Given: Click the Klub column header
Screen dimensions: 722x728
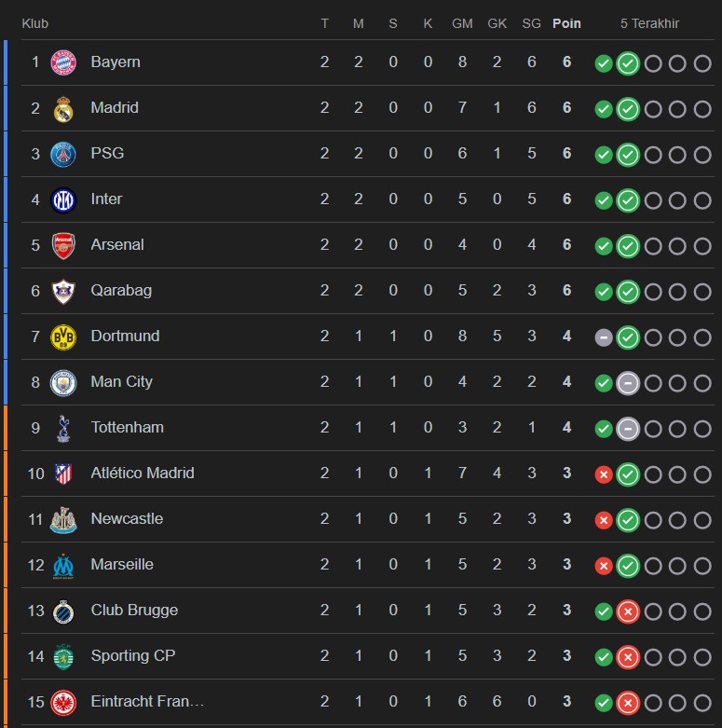Looking at the screenshot, I should click(35, 23).
